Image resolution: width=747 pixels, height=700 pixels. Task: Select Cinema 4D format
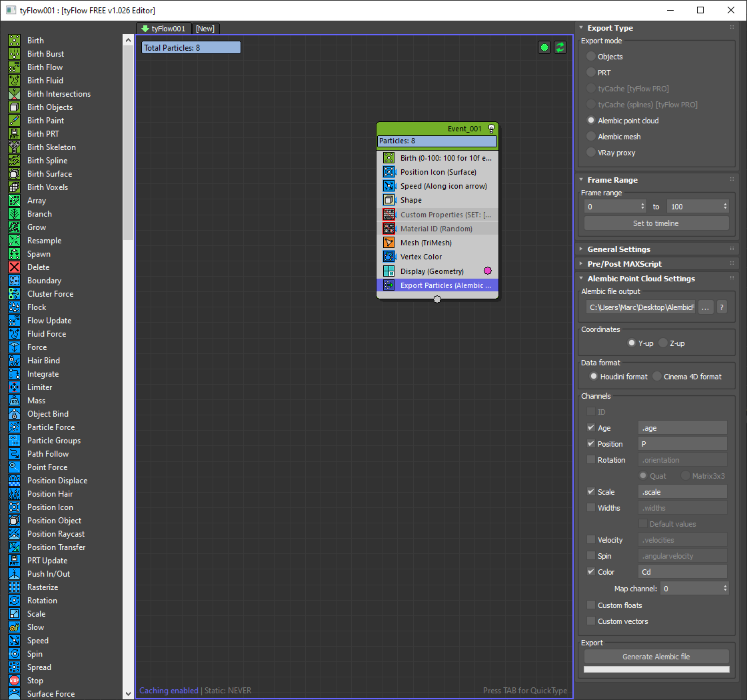[657, 377]
